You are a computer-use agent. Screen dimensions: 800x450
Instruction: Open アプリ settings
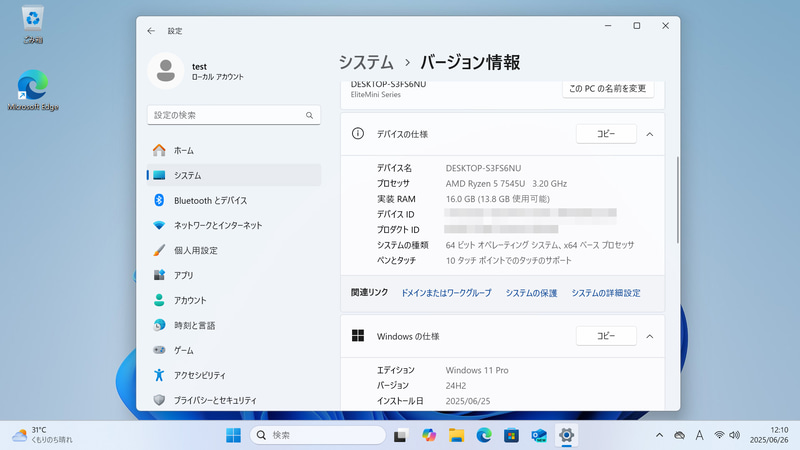(x=234, y=276)
